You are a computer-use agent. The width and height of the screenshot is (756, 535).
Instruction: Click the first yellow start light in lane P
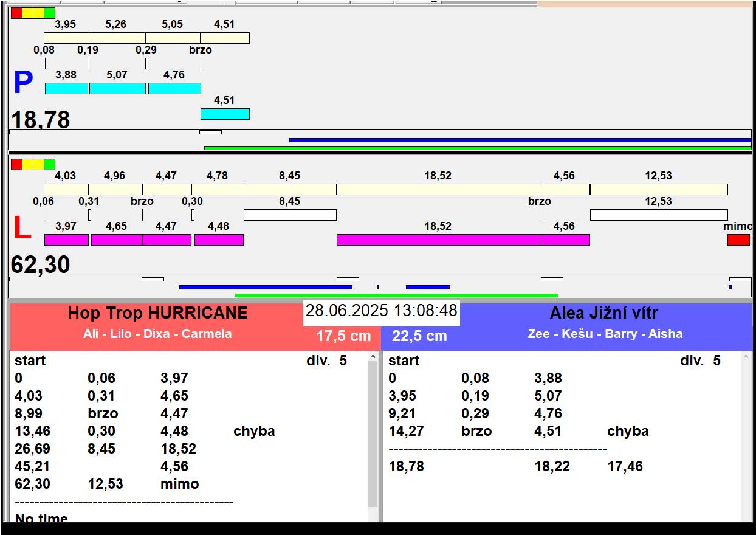(x=27, y=13)
